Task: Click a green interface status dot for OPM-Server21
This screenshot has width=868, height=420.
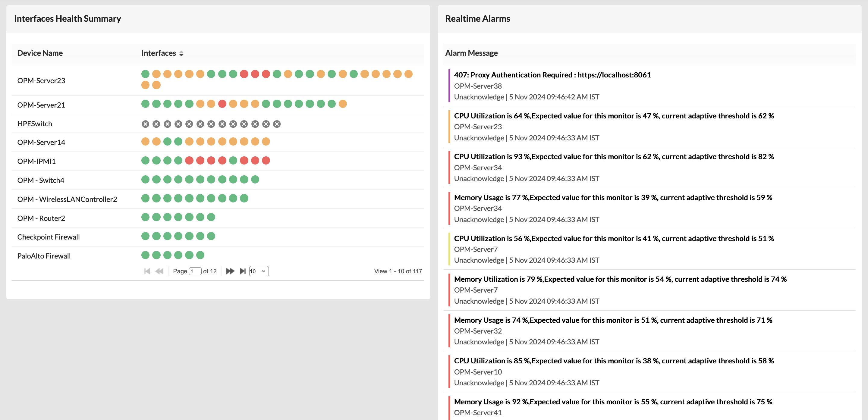Action: point(145,104)
